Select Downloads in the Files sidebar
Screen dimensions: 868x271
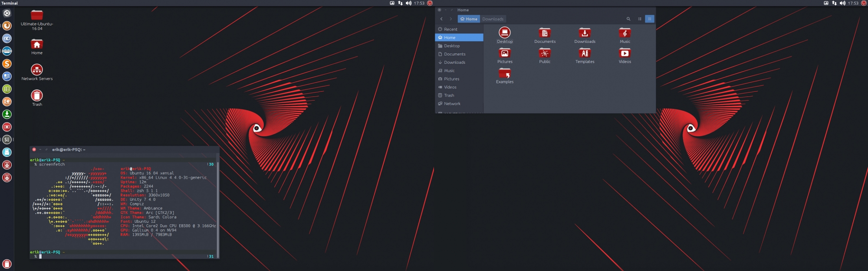point(459,62)
